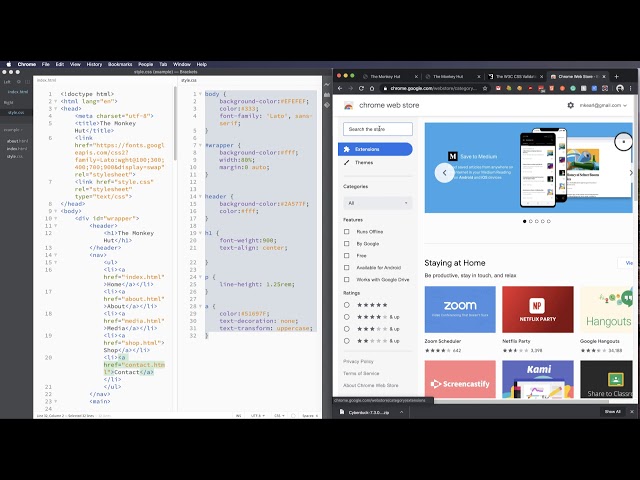Check the Free checkbox
Image resolution: width=640 pixels, height=480 pixels.
point(347,256)
